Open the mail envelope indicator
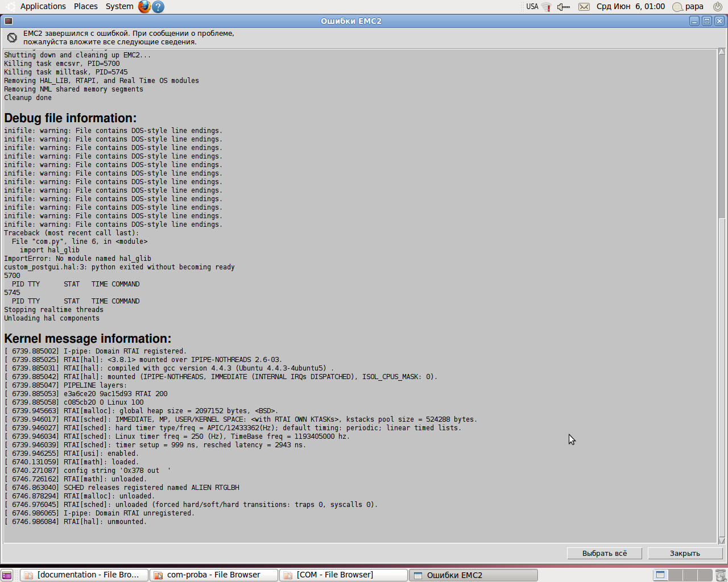This screenshot has height=582, width=728. click(584, 7)
